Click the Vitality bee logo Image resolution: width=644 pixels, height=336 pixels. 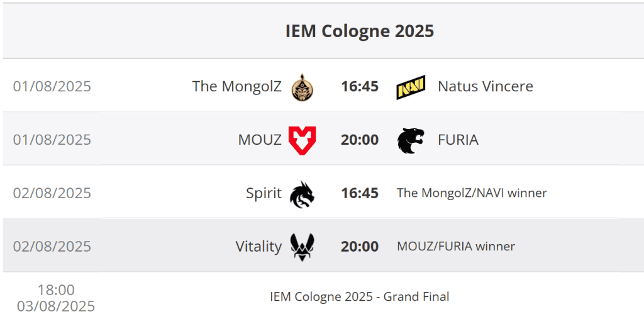coord(302,247)
